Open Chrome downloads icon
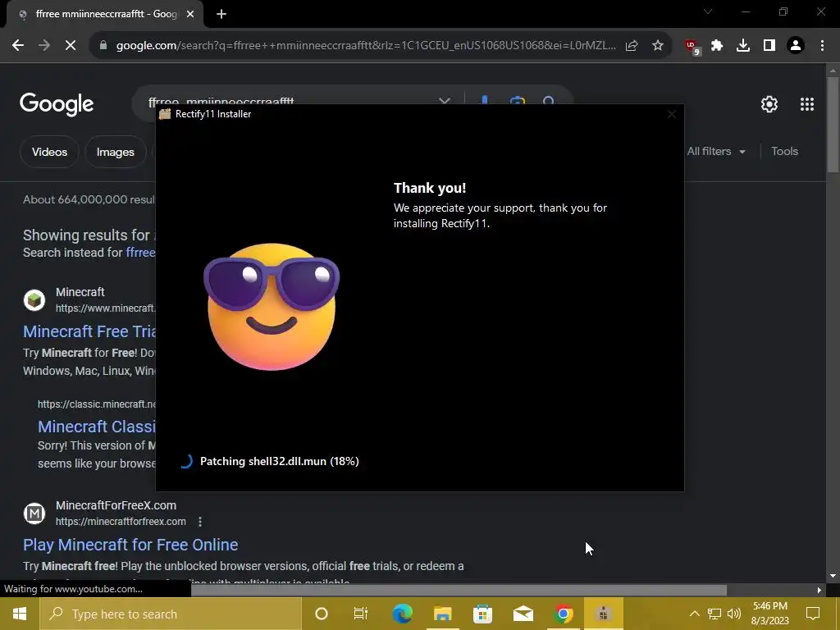The width and height of the screenshot is (840, 630). tap(743, 46)
